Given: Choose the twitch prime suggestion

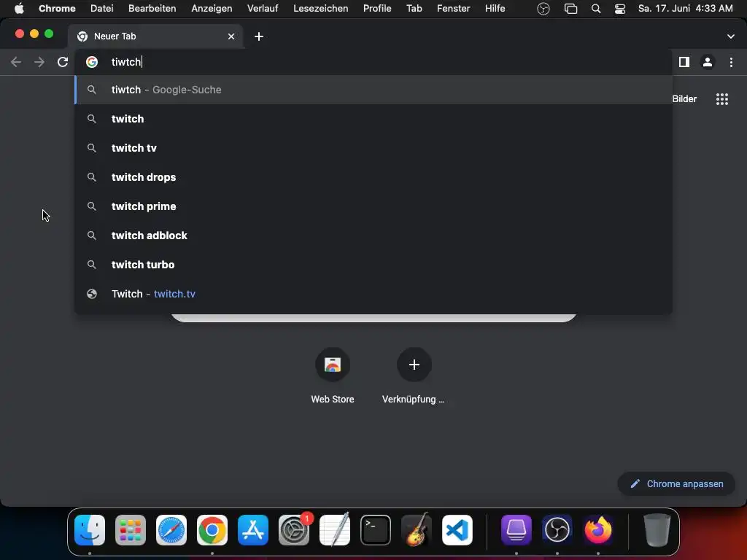Looking at the screenshot, I should tap(373, 206).
